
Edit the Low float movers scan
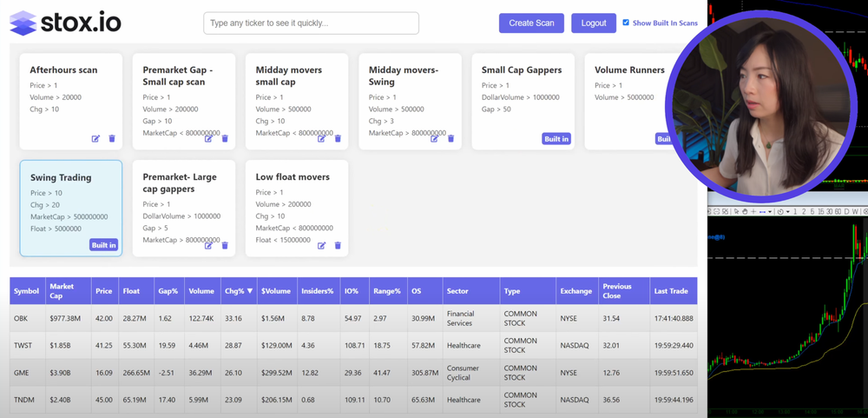[322, 246]
